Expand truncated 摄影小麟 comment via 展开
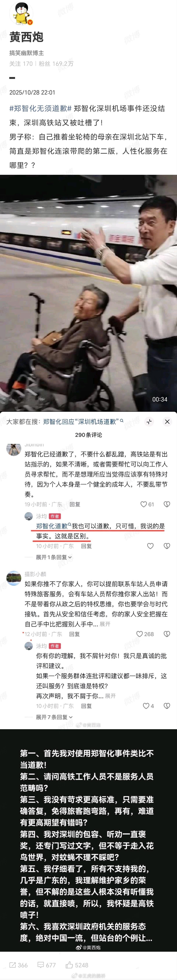177x980 pixels. [x=105, y=624]
